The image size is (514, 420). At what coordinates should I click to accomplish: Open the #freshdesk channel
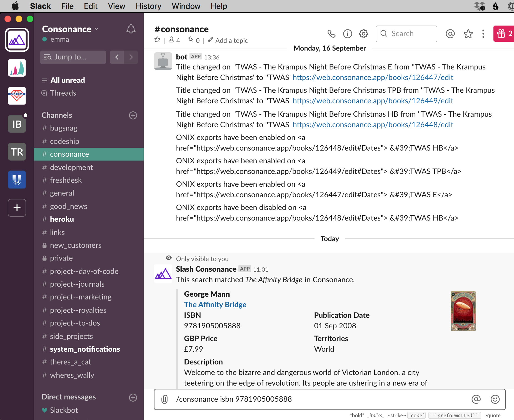(89, 180)
